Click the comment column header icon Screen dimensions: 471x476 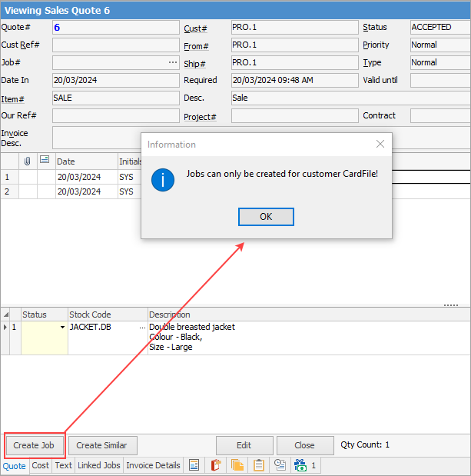tap(44, 161)
